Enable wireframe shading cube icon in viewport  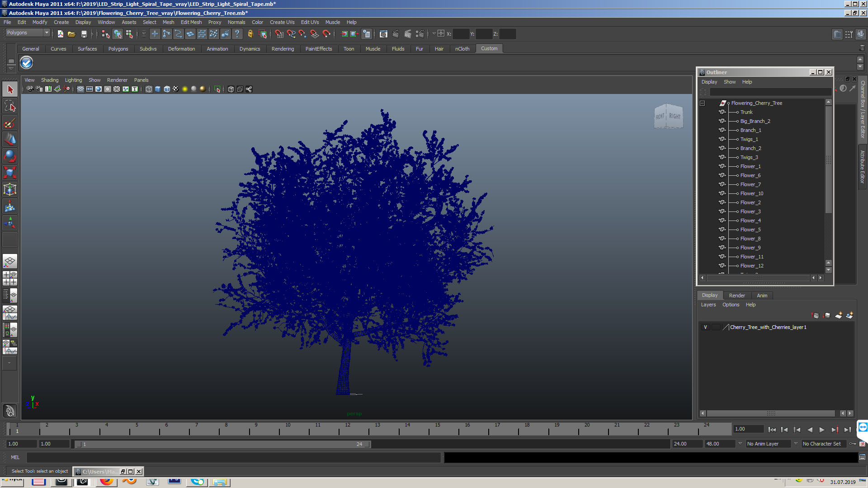coord(149,89)
